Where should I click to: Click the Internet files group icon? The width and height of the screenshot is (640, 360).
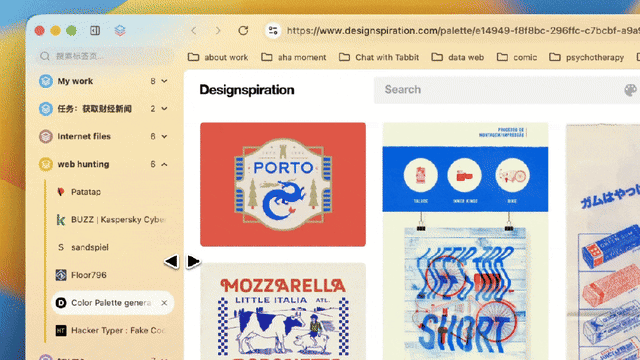click(x=46, y=136)
